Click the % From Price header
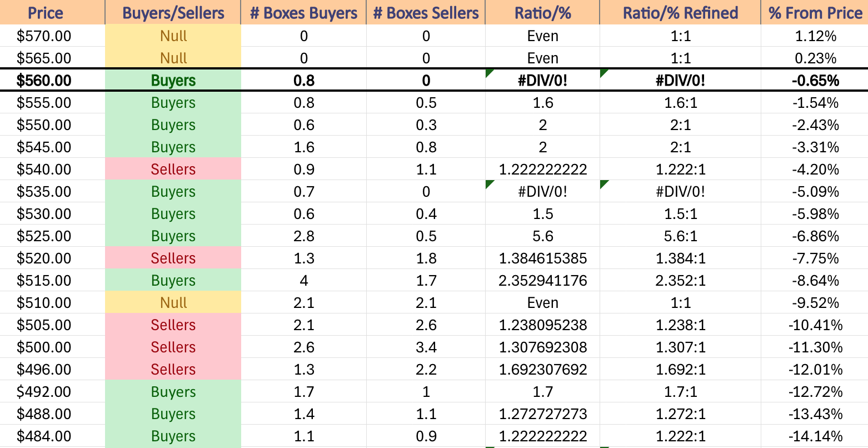Screen dimensions: 868x448 (815, 12)
